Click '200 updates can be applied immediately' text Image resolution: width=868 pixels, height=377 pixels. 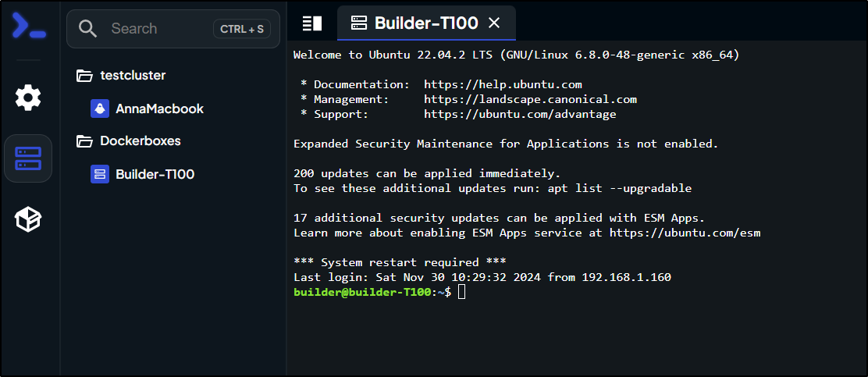pyautogui.click(x=427, y=174)
